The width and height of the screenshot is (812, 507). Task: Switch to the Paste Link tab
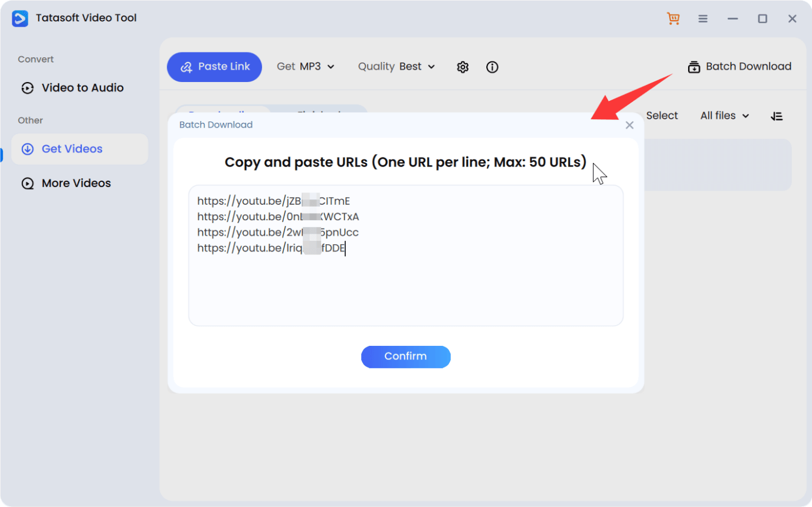214,67
